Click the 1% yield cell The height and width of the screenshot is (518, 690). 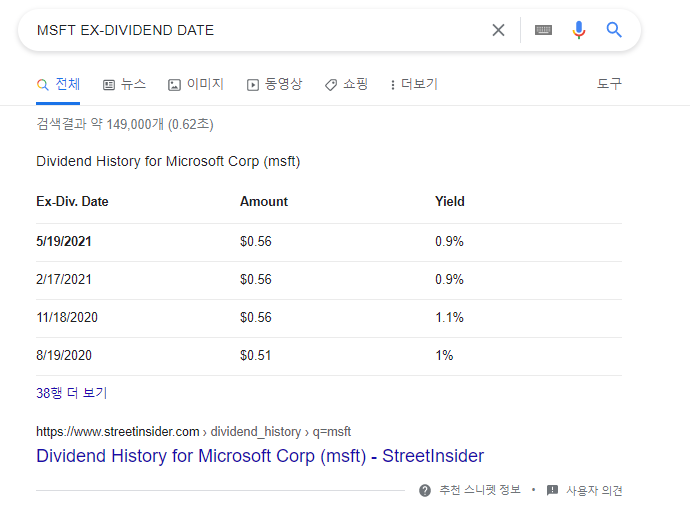444,355
